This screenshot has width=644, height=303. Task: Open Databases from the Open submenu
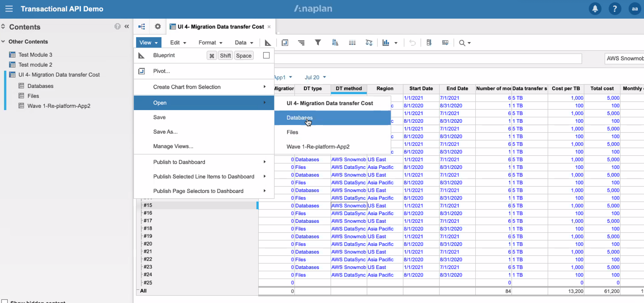[299, 118]
